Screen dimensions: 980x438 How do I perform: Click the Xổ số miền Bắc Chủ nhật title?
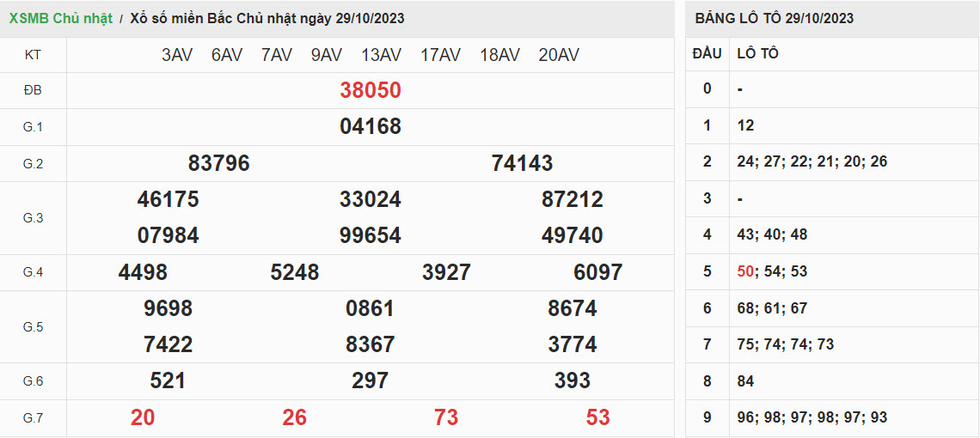pos(266,18)
